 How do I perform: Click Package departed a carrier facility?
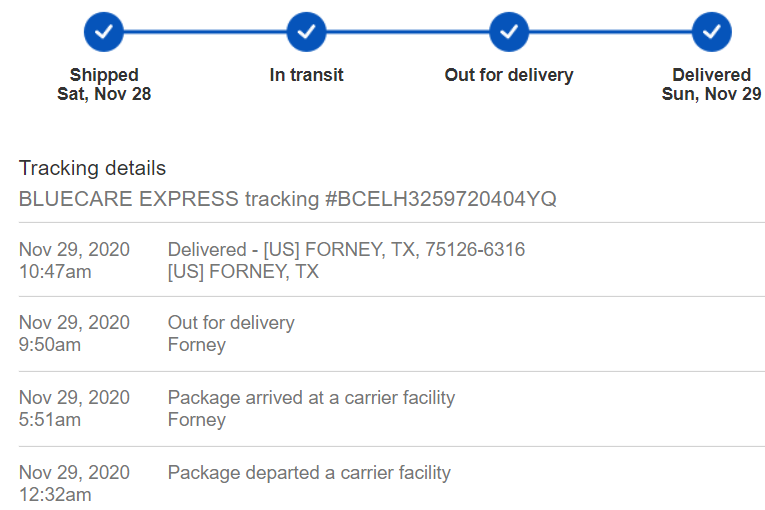(x=309, y=473)
